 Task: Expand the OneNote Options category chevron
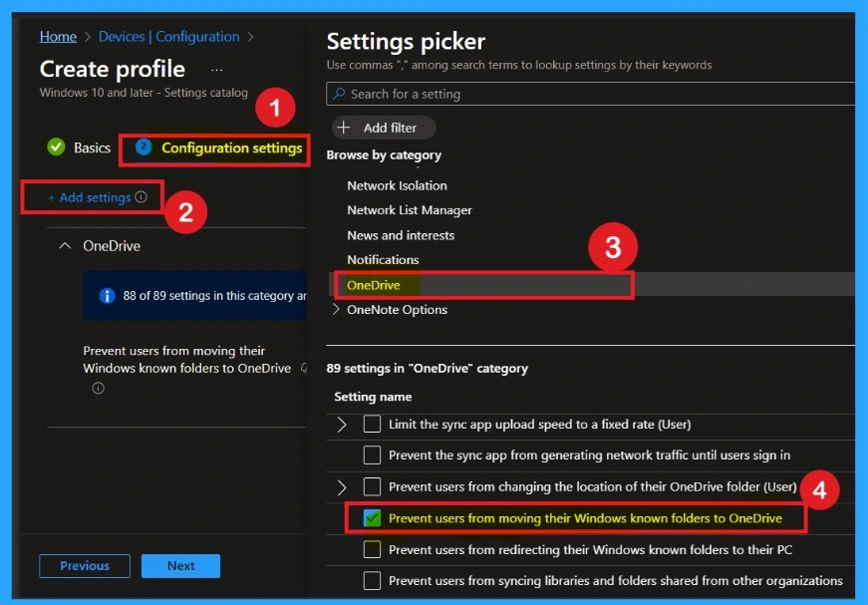coord(336,309)
